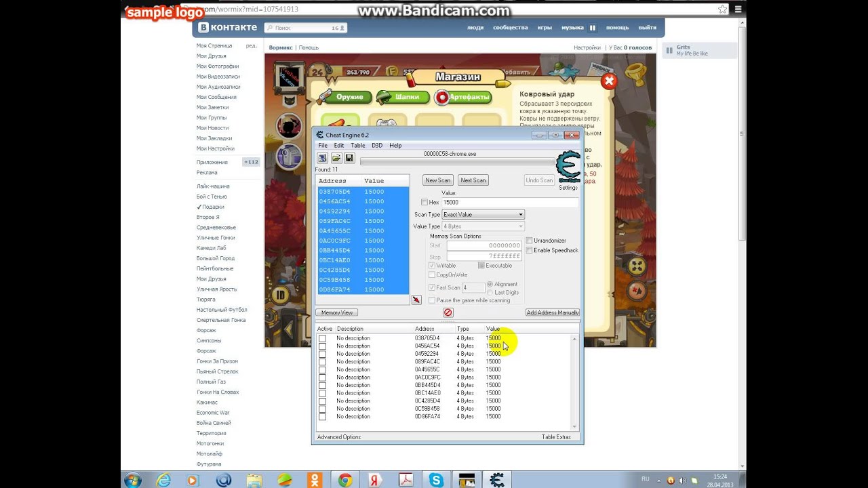This screenshot has height=488, width=868.
Task: Close the game shop with the red X
Action: [x=609, y=81]
